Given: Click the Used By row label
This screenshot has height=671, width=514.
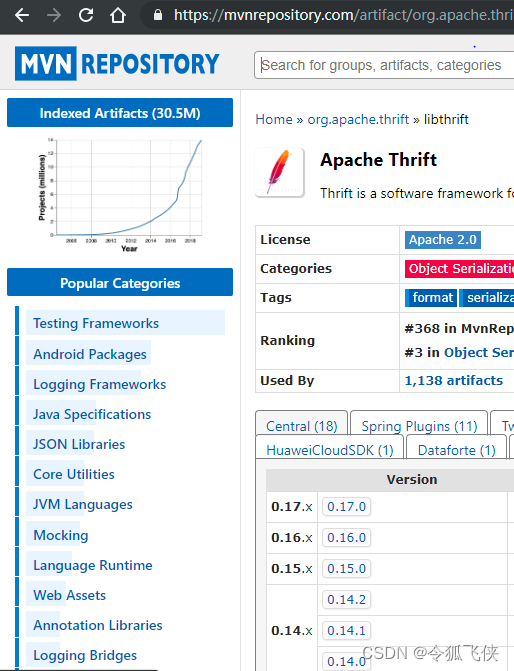Looking at the screenshot, I should coord(287,380).
